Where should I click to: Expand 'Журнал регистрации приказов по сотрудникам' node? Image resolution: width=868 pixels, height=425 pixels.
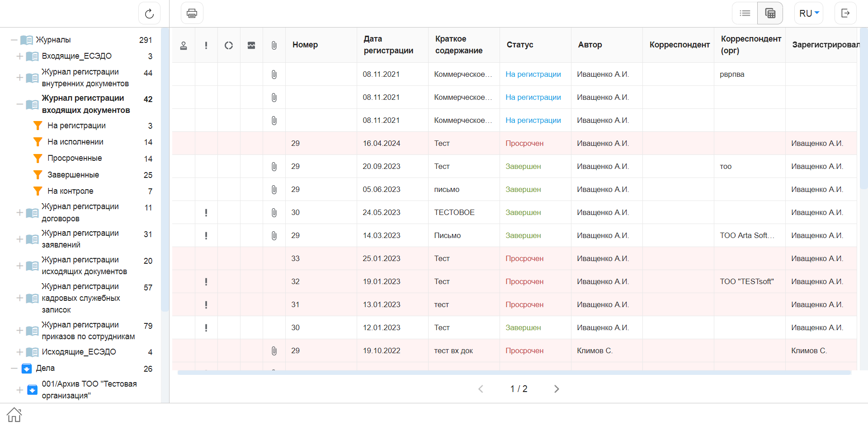point(20,331)
